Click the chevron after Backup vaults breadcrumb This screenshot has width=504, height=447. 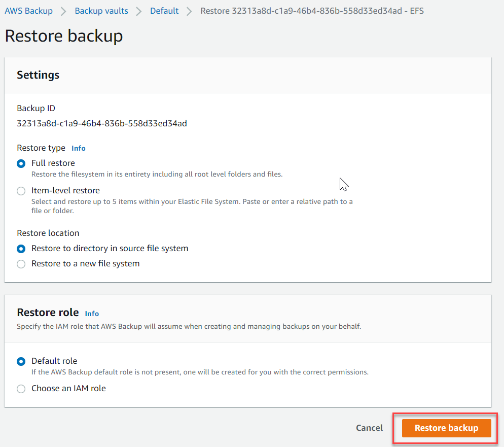pyautogui.click(x=139, y=12)
